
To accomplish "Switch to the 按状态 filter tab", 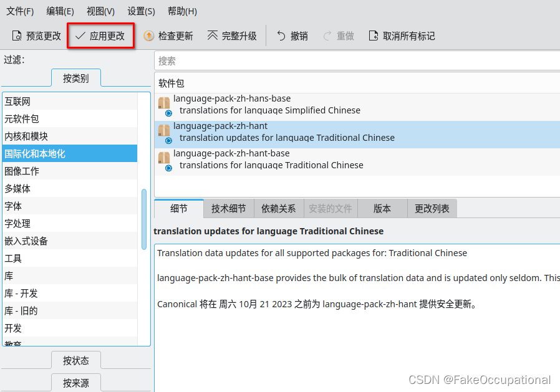I will [76, 360].
